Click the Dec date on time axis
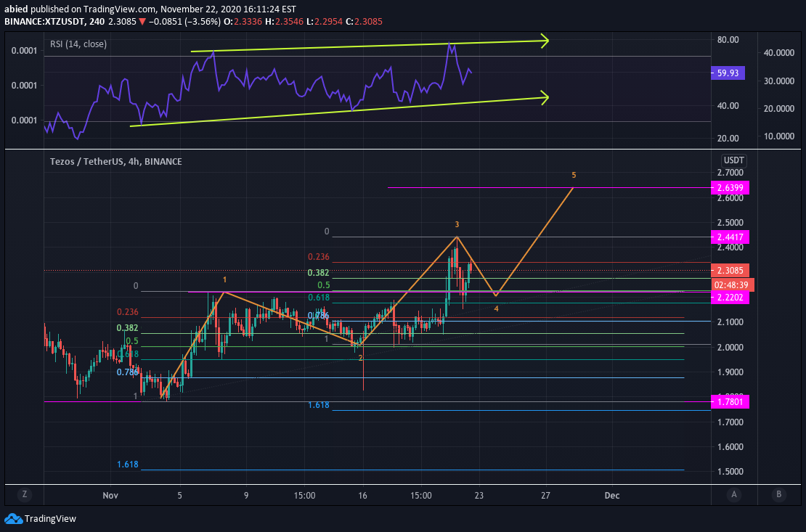The height and width of the screenshot is (532, 806). pyautogui.click(x=611, y=496)
